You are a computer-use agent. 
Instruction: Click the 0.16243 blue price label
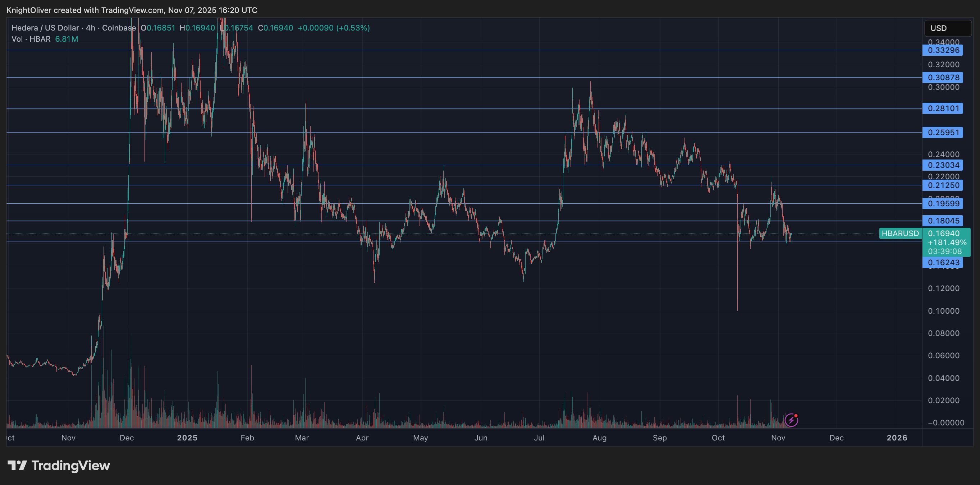(x=942, y=262)
